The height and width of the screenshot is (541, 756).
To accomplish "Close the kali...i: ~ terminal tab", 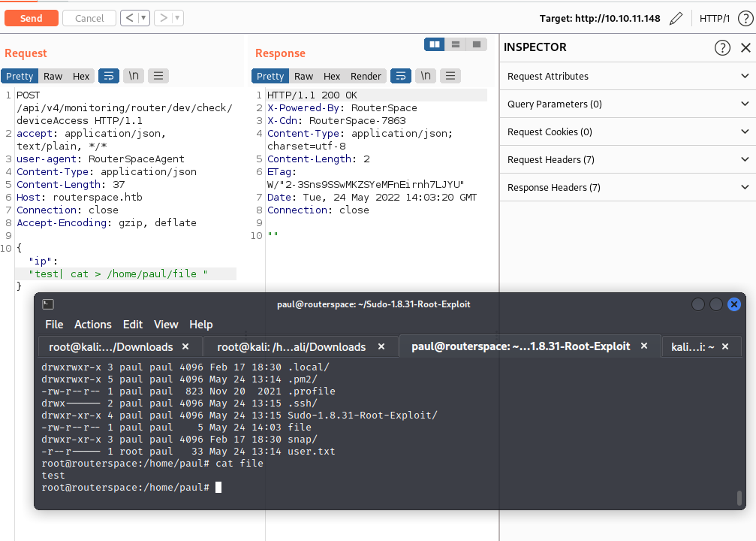I will pyautogui.click(x=724, y=346).
